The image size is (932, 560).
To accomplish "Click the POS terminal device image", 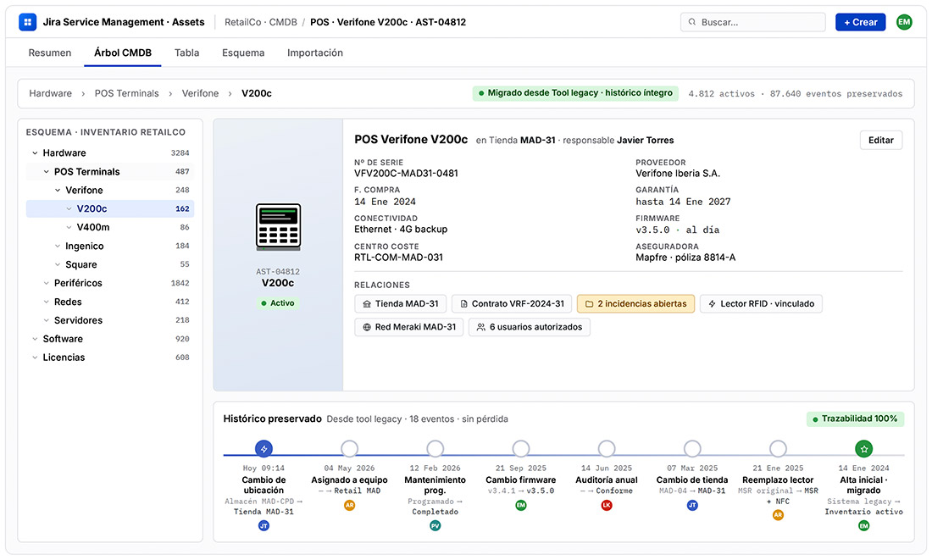I will (278, 226).
